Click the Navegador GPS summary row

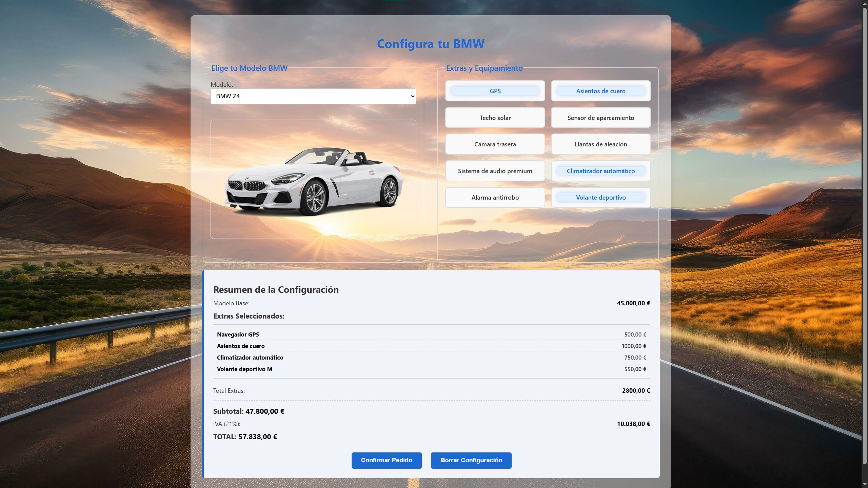click(x=432, y=334)
